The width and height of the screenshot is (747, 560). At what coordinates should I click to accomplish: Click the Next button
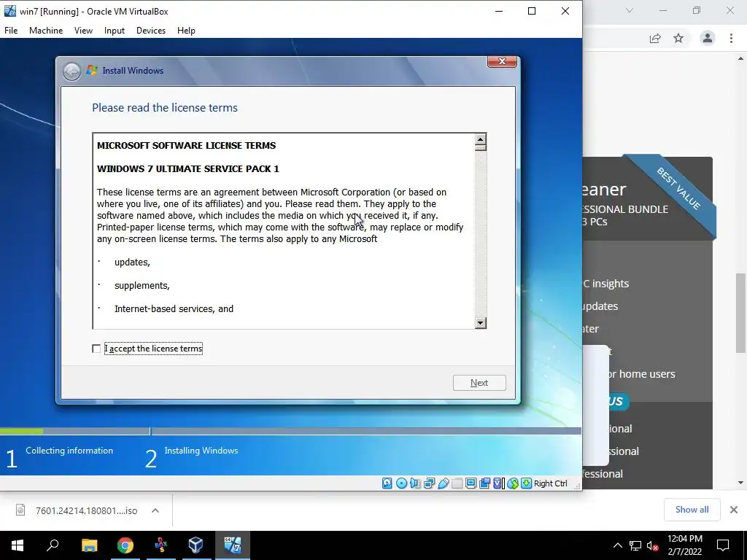pos(479,383)
